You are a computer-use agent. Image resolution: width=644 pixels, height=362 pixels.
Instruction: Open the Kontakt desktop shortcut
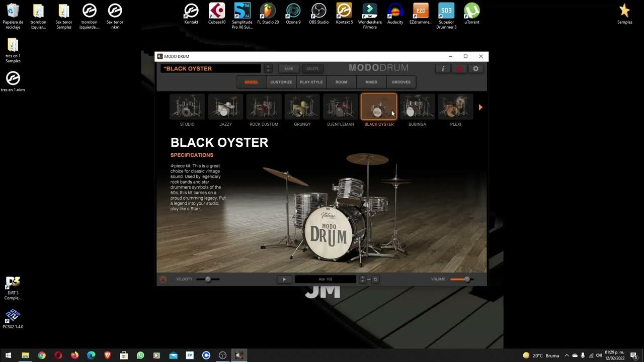pos(191,14)
